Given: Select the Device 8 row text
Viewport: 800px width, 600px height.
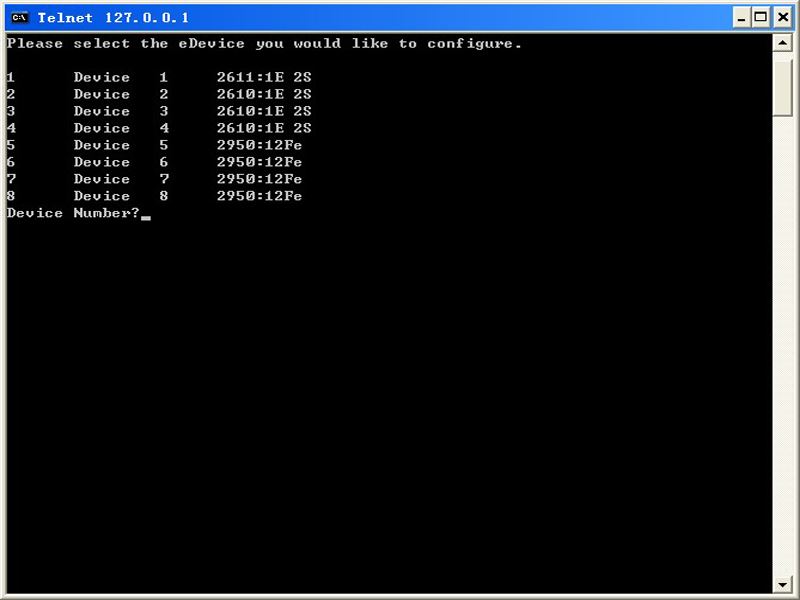Looking at the screenshot, I should [154, 196].
